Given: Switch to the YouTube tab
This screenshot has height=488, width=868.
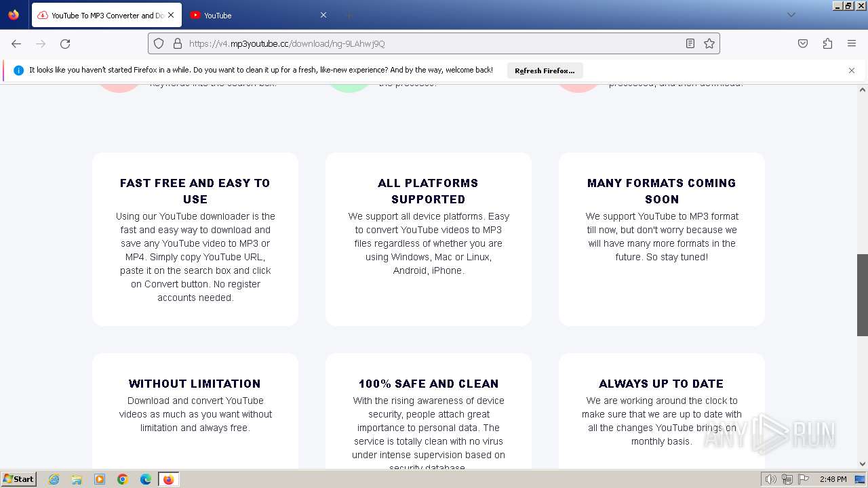Looking at the screenshot, I should tap(258, 15).
